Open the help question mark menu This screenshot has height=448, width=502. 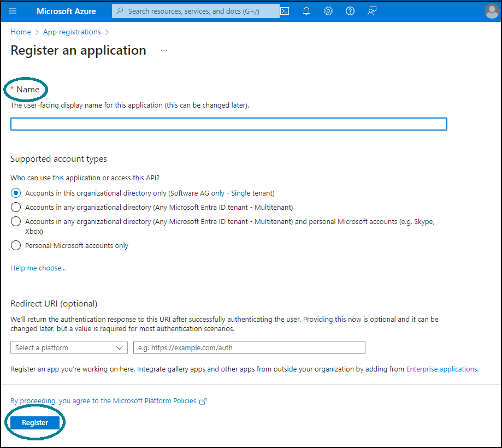point(350,11)
